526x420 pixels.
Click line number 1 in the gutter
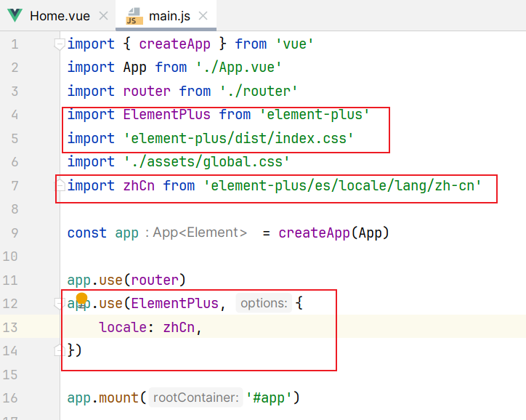pos(15,44)
